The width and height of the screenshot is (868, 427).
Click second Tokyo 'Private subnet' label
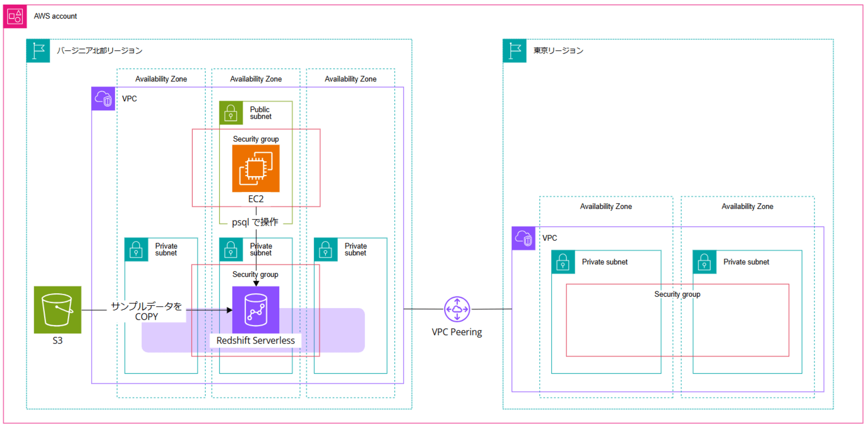[x=746, y=262]
